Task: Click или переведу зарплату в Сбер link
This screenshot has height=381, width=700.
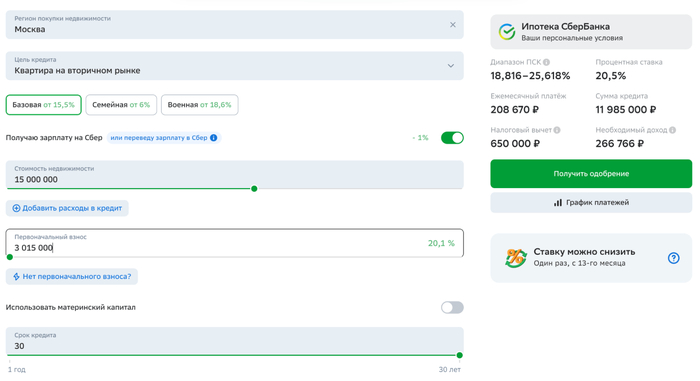Action: 163,138
